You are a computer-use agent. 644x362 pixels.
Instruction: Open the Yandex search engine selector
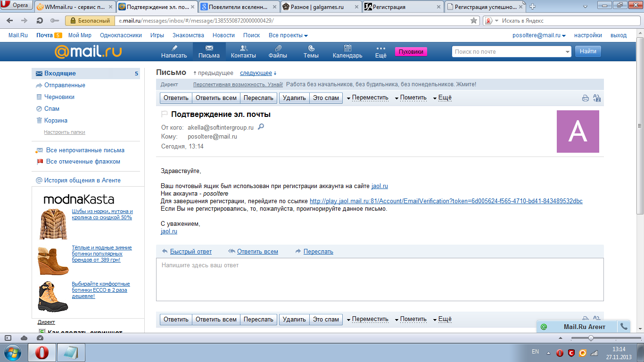tap(491, 21)
